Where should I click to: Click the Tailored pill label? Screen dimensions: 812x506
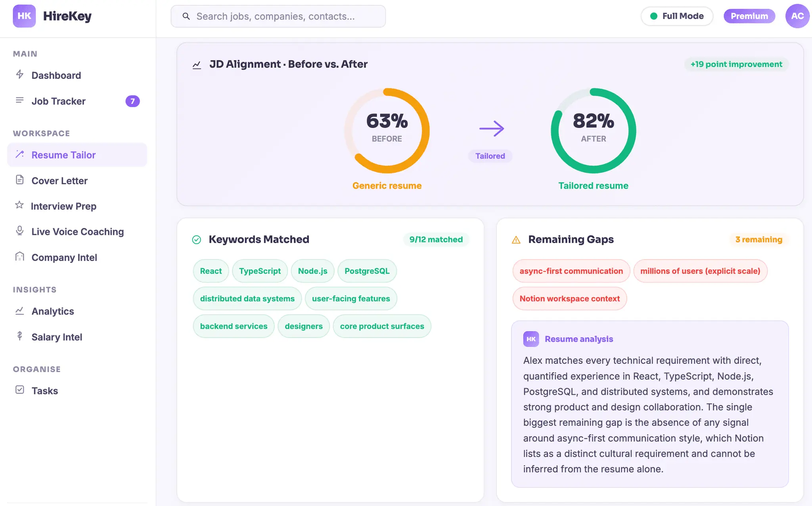point(490,156)
